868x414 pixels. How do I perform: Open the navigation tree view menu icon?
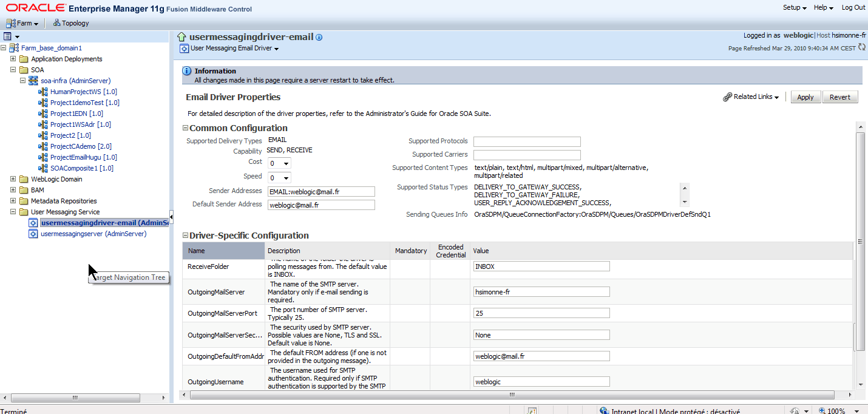[x=11, y=36]
